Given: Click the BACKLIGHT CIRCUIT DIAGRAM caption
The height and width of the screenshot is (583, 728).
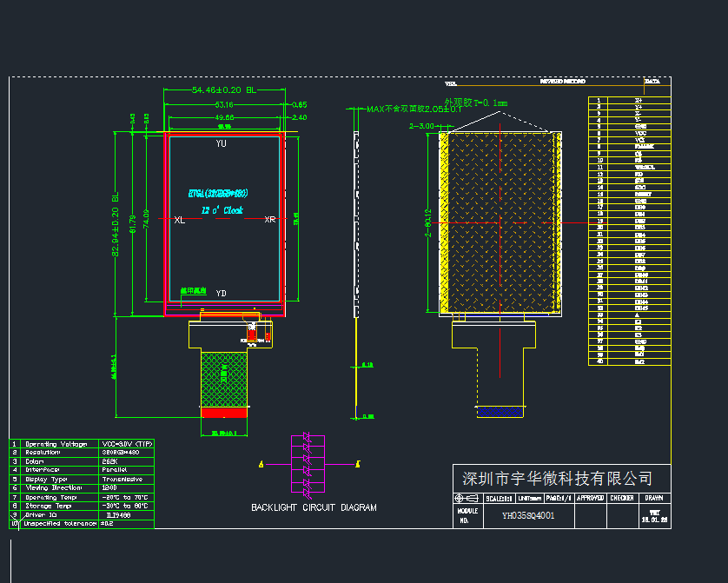Looking at the screenshot, I should point(314,507).
